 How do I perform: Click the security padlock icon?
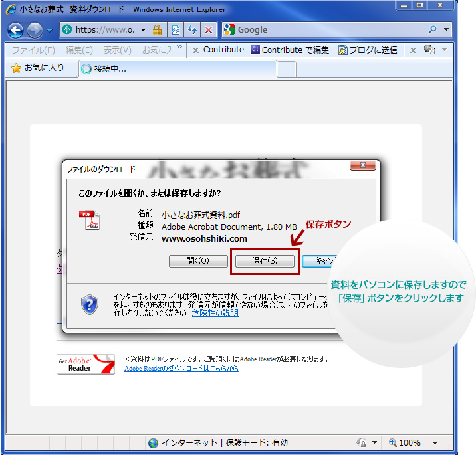pyautogui.click(x=157, y=30)
